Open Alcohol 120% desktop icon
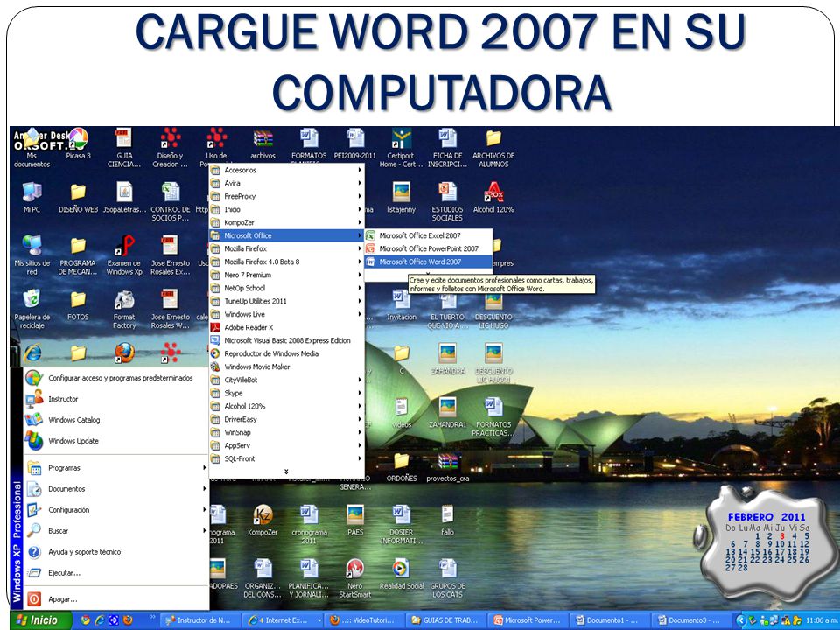 coord(493,197)
